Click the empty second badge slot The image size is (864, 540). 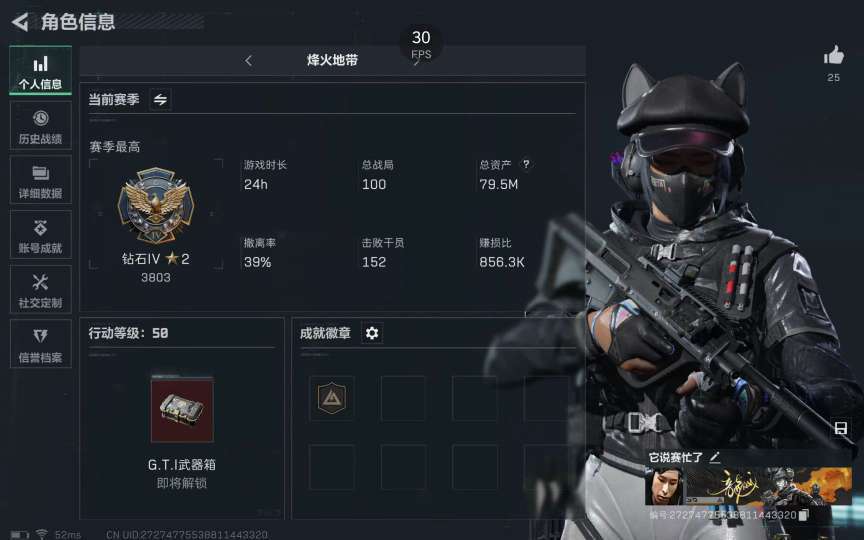tap(403, 398)
